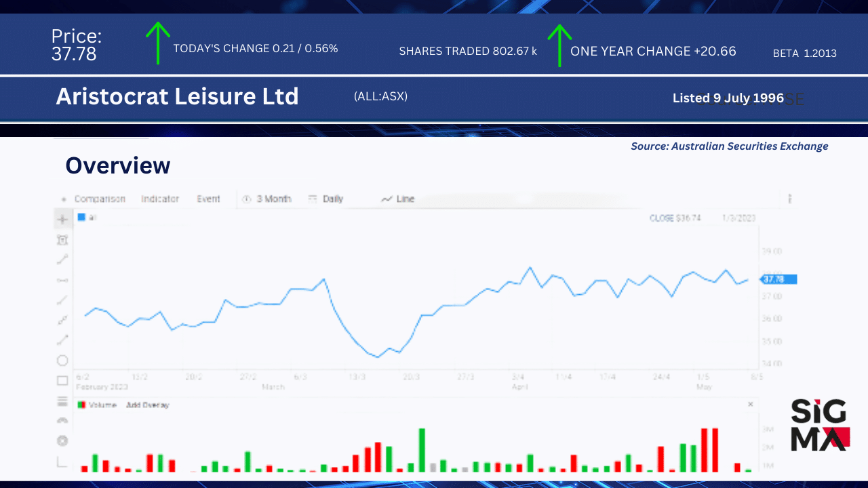
Task: Choose the line with end-points drawing tool
Action: click(62, 259)
